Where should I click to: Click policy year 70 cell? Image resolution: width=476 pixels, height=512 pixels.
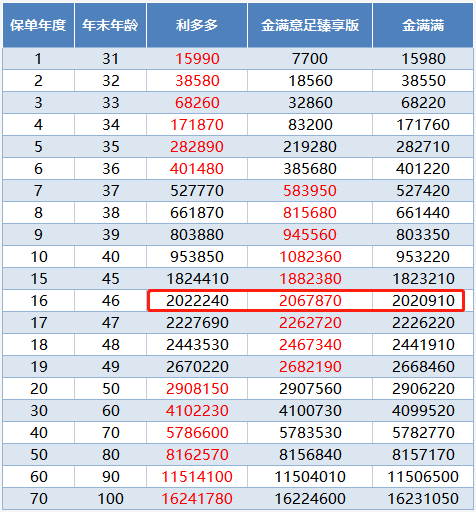coord(39,499)
